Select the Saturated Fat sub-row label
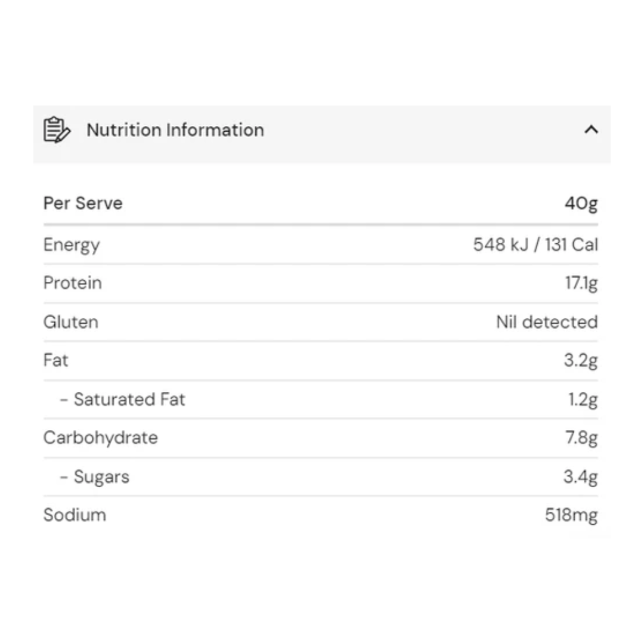The width and height of the screenshot is (644, 644). (129, 400)
